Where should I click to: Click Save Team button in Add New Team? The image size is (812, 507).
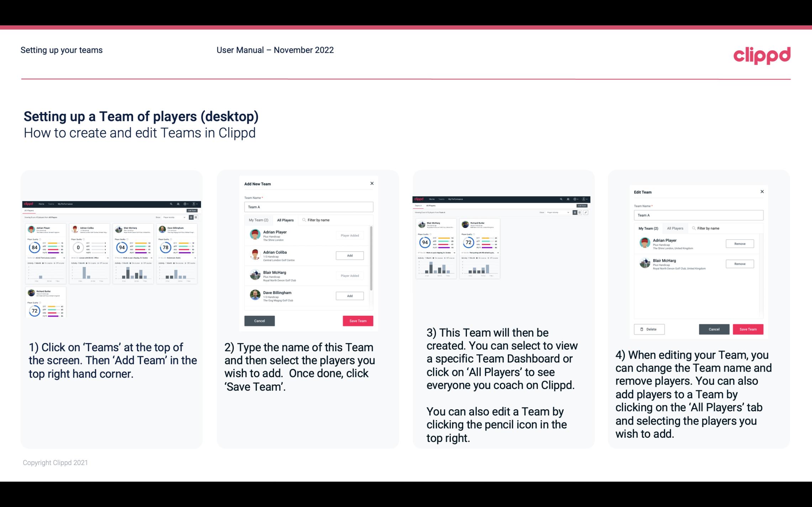357,320
